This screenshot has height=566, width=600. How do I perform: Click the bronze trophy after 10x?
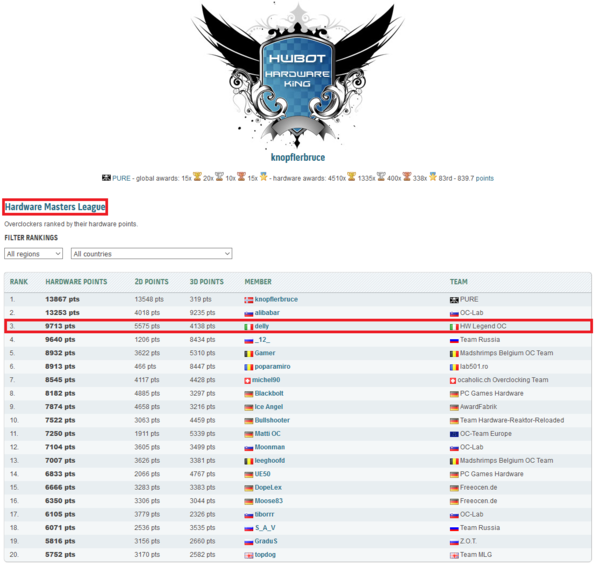click(x=241, y=177)
